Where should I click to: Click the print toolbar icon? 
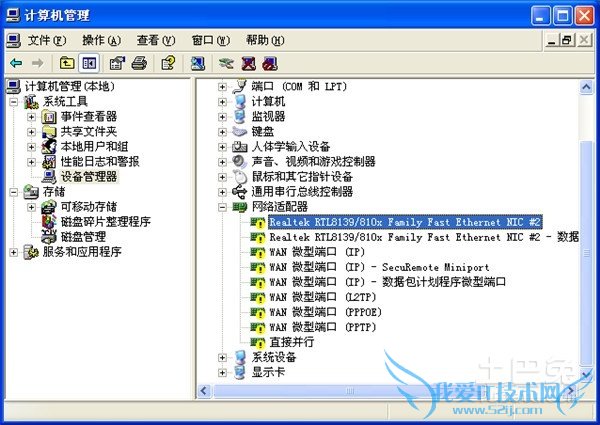(x=139, y=63)
